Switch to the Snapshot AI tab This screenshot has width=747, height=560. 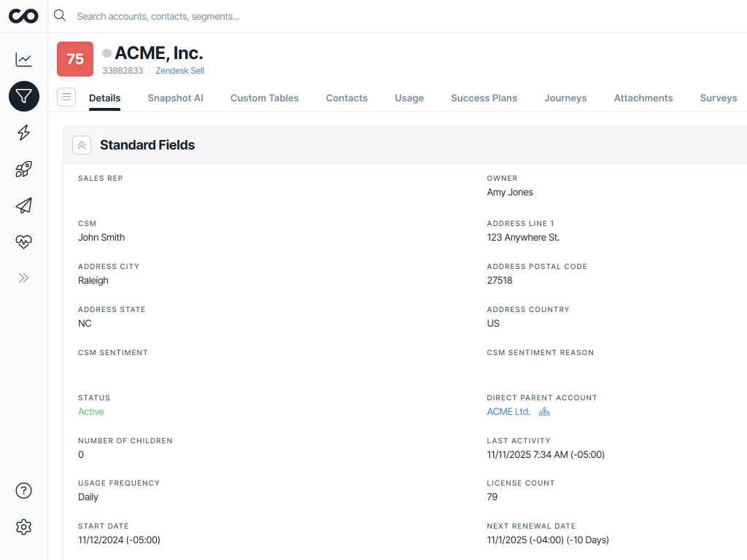pos(175,98)
